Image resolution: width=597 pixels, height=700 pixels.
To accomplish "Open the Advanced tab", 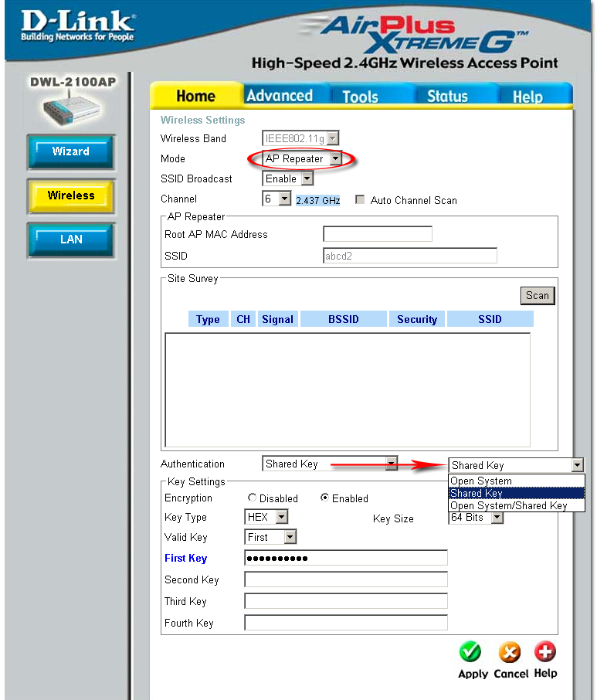I will point(280,96).
